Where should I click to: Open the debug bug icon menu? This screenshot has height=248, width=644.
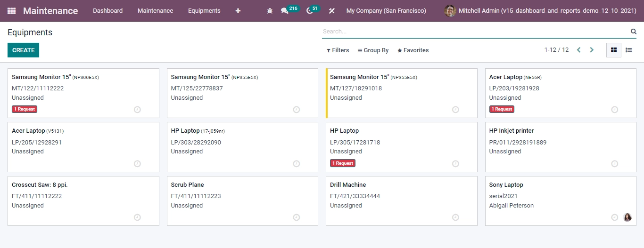pyautogui.click(x=270, y=11)
